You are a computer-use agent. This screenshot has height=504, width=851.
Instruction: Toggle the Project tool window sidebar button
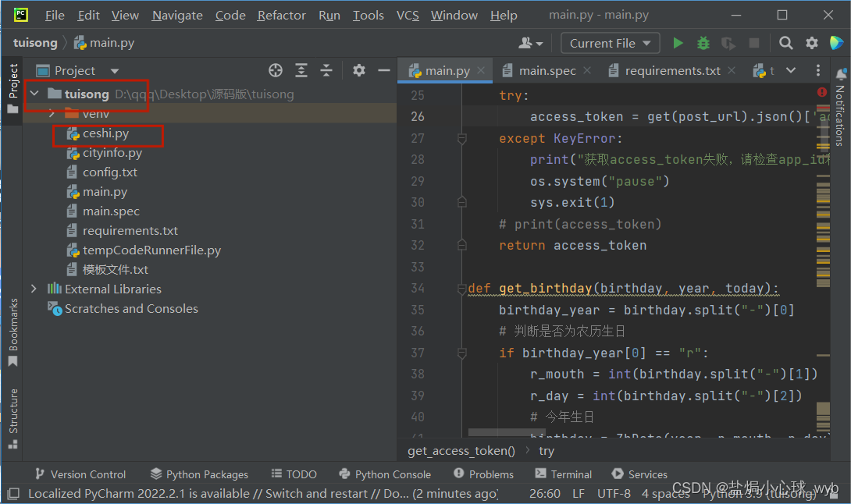coord(12,88)
